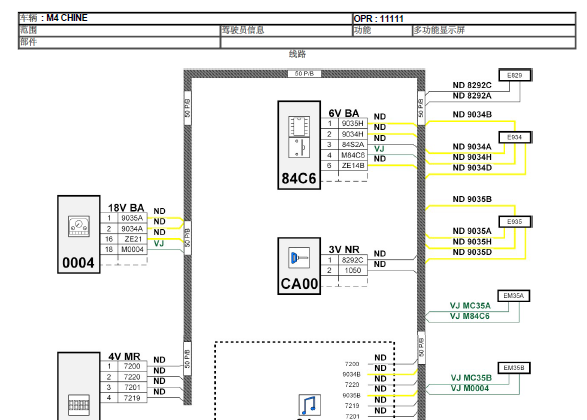
Task: Click pin cell 7201 in 4V MR connector
Action: pos(133,387)
